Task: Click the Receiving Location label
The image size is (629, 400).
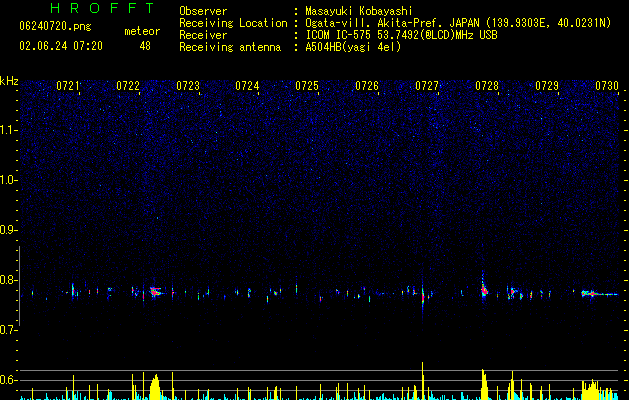Action: click(233, 23)
